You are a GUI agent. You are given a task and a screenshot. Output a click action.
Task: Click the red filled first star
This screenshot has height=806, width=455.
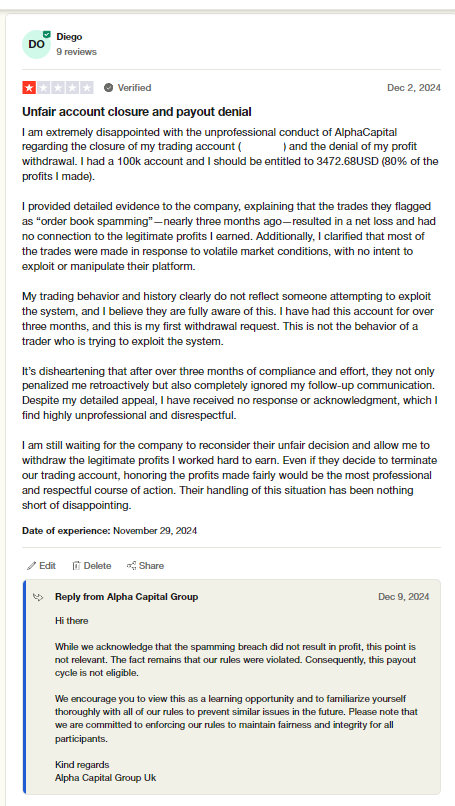pyautogui.click(x=29, y=88)
